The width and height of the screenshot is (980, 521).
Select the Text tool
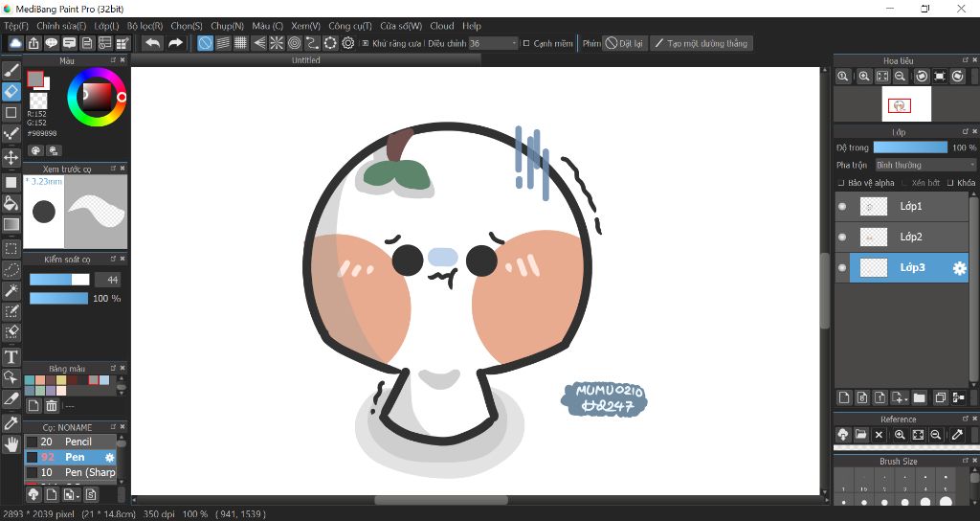[11, 357]
